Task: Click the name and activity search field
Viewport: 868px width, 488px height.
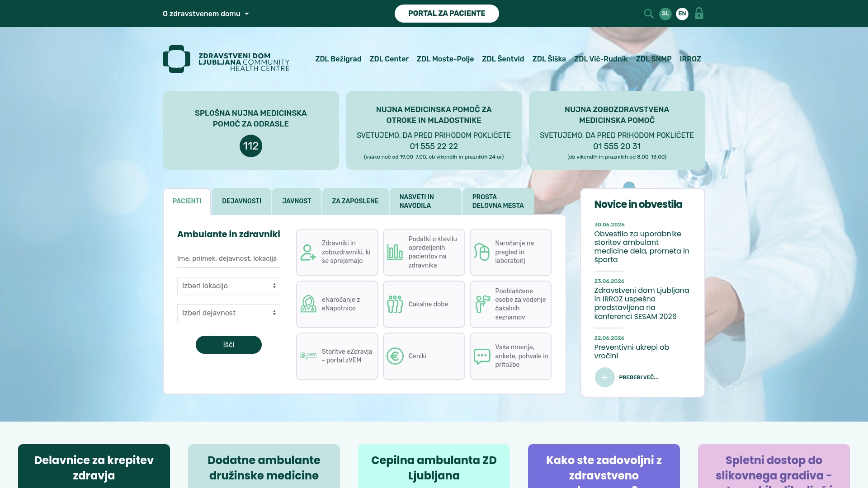Action: tap(229, 258)
